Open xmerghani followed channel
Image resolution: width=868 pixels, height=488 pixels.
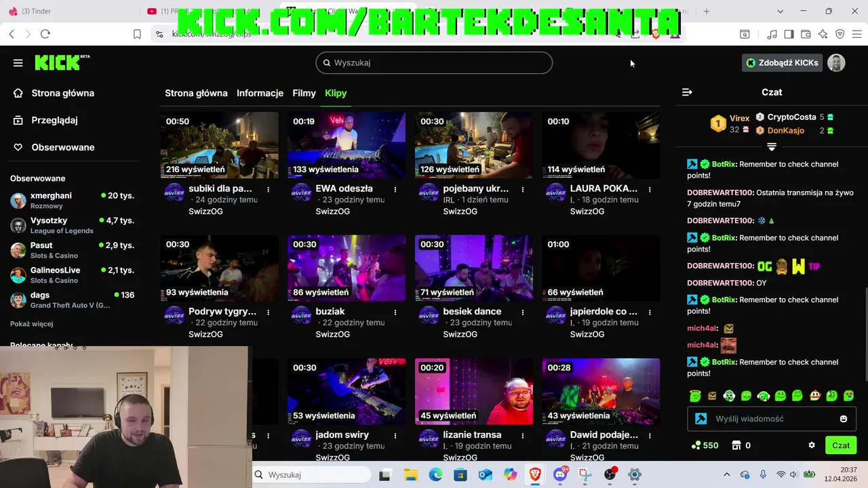pos(72,201)
